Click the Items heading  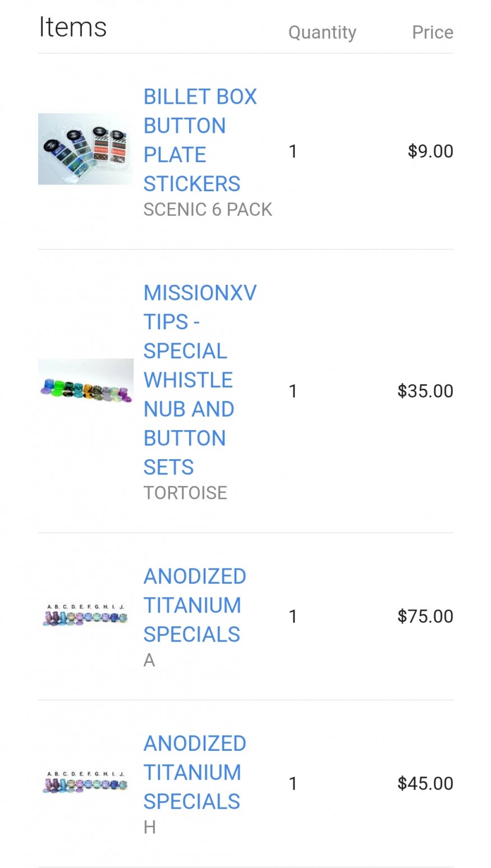(72, 27)
